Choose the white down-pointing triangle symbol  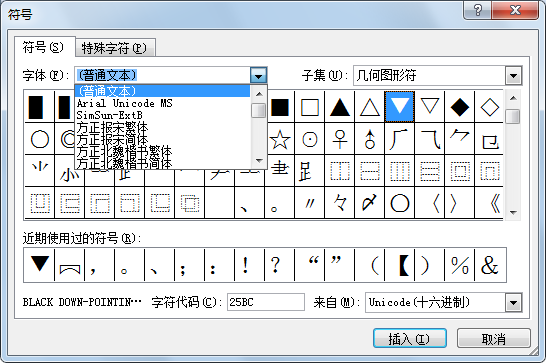(x=429, y=107)
